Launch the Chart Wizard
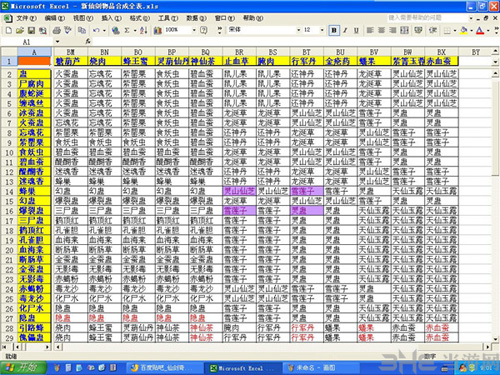 coord(158,30)
